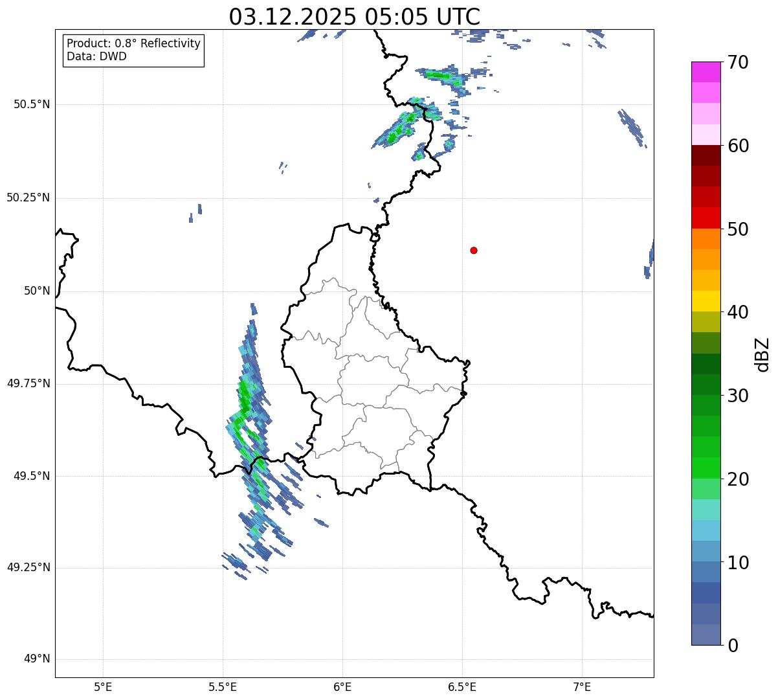Screen dimensions: 778x700
Task: Click the 5.5°E longitude label
Action: click(x=223, y=686)
